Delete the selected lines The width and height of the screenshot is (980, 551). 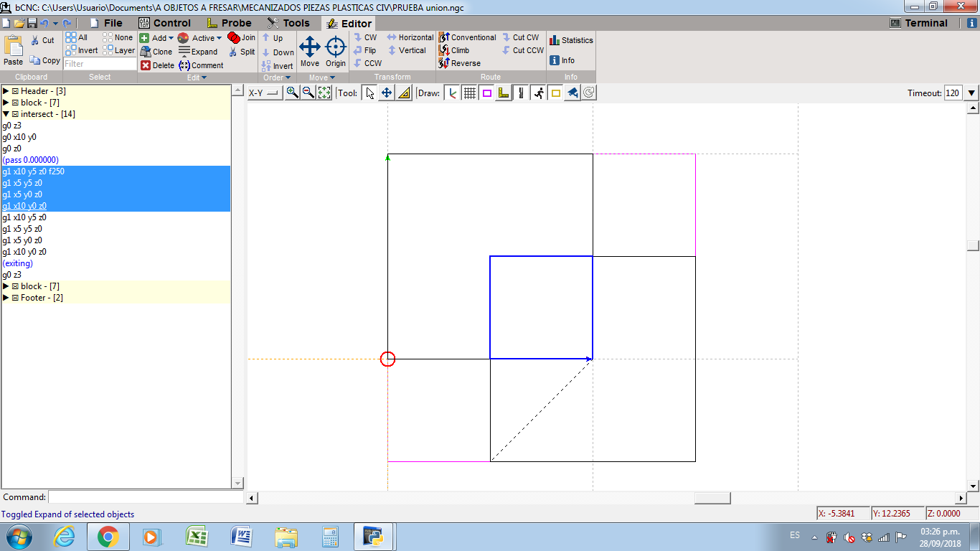(157, 65)
